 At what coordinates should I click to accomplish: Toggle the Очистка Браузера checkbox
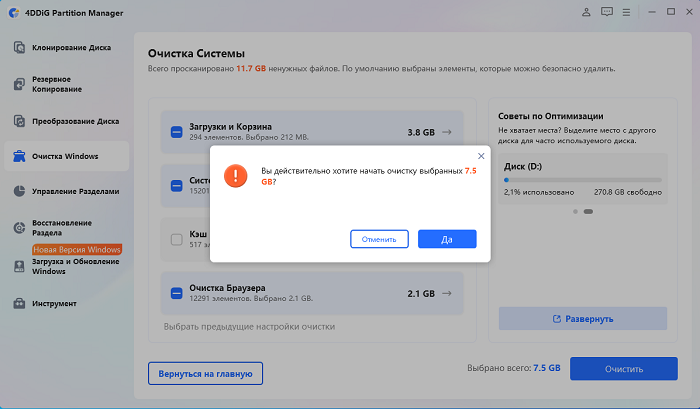tap(177, 293)
